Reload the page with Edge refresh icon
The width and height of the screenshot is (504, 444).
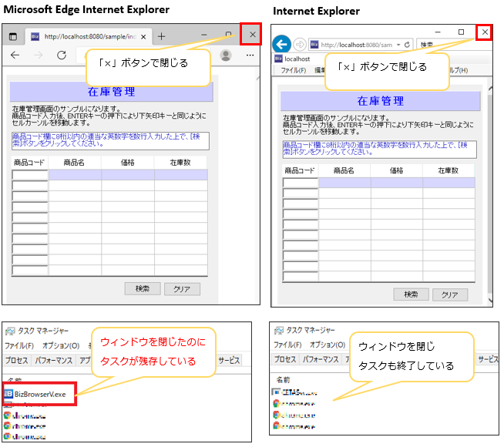pos(62,55)
